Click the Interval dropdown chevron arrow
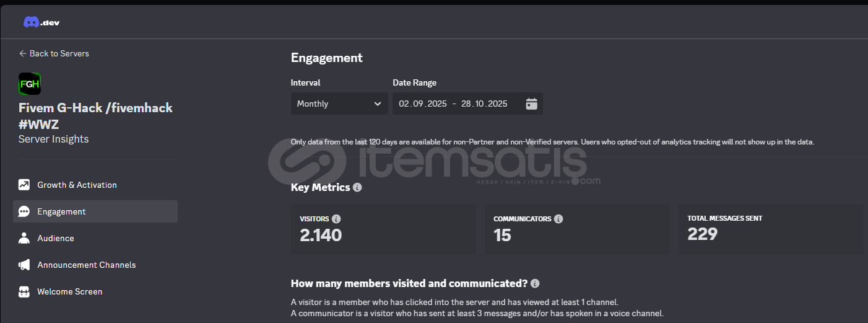The width and height of the screenshot is (868, 323). [x=378, y=104]
